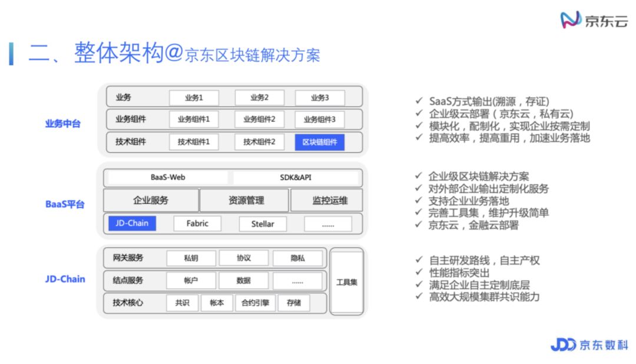Image resolution: width=636 pixels, height=364 pixels.
Task: Click the 业务组件3 box
Action: [x=320, y=120]
